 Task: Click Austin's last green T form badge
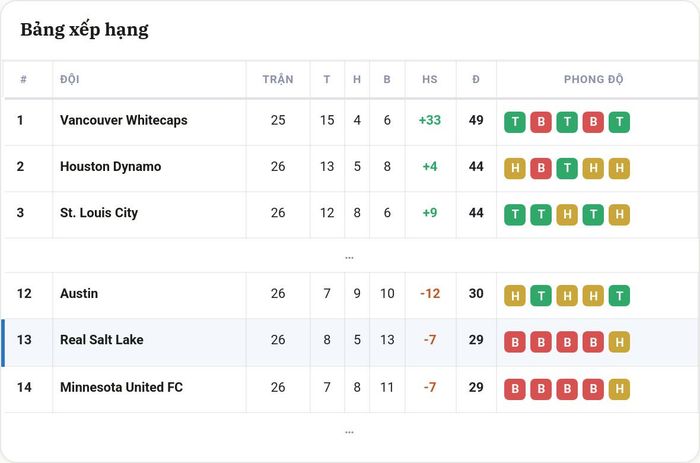(619, 296)
